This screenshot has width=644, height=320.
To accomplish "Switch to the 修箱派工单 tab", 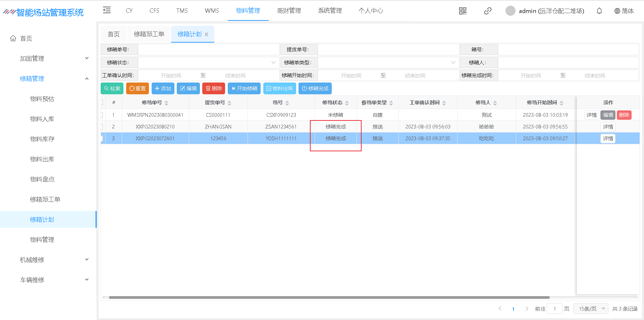I will click(149, 34).
